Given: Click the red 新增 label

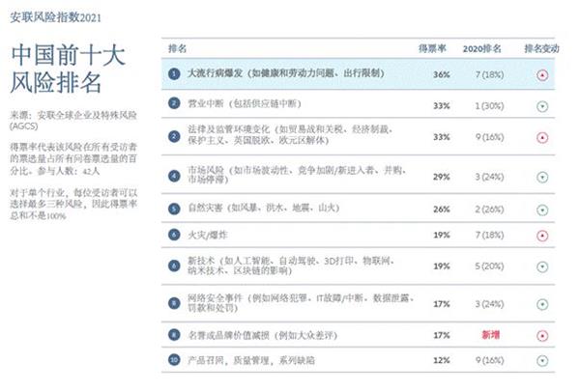Looking at the screenshot, I should pos(490,335).
